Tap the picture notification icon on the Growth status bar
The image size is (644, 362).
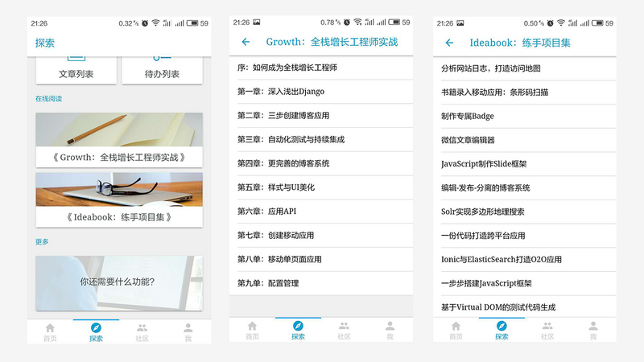pyautogui.click(x=256, y=23)
